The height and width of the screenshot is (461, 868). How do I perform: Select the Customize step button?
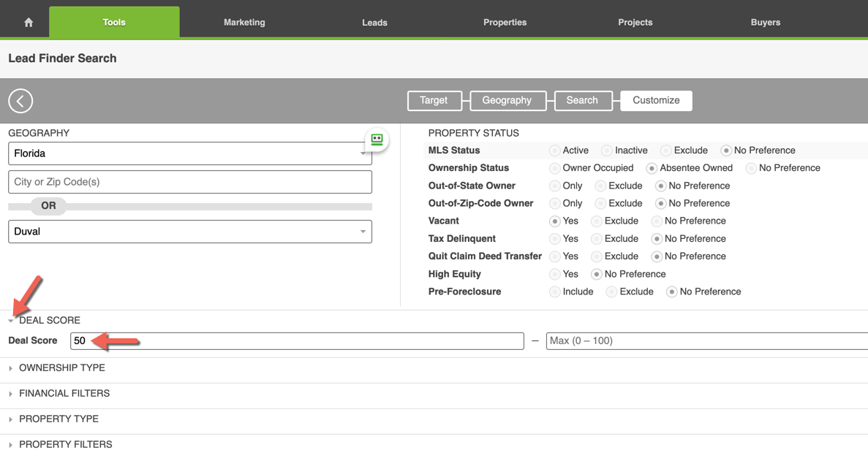pyautogui.click(x=656, y=101)
